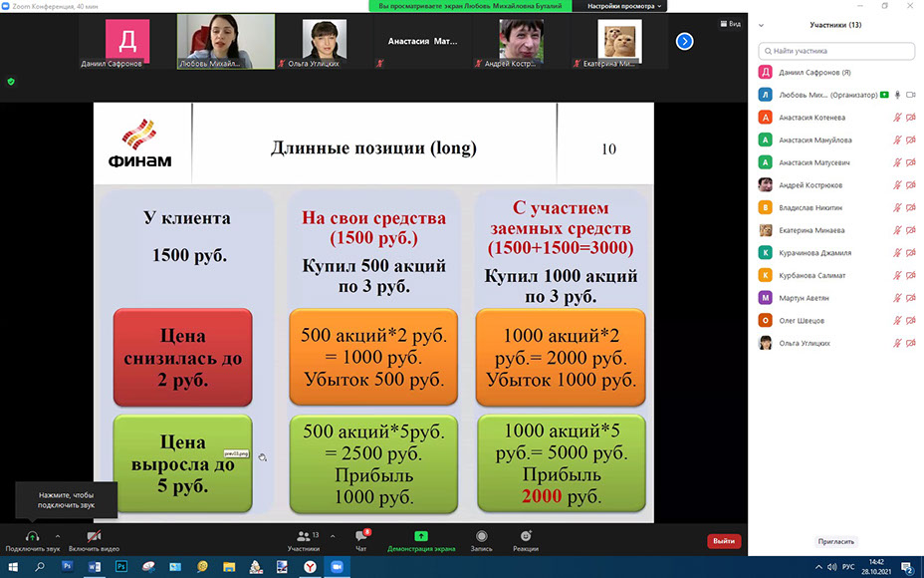Click the Найти участника search field
924x578 pixels.
(836, 51)
